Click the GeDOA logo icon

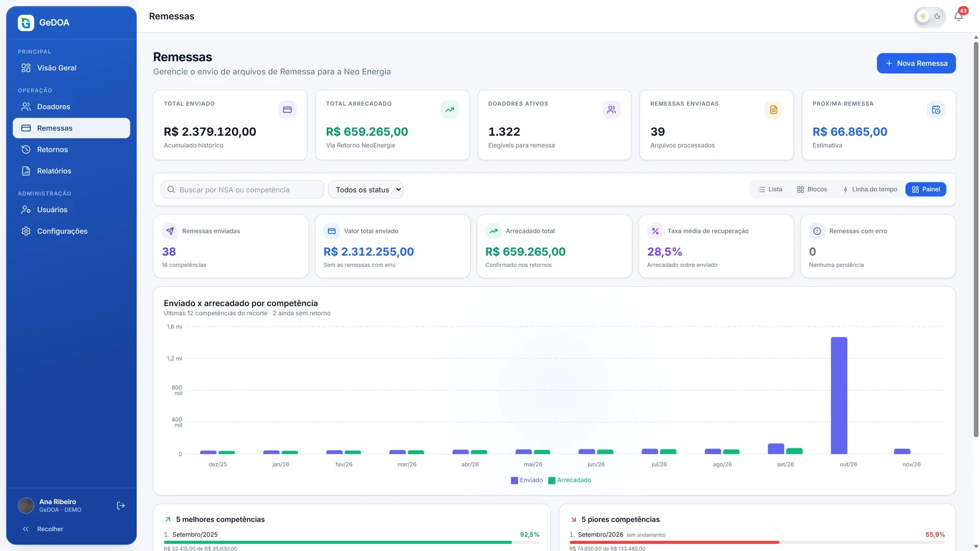coord(26,22)
